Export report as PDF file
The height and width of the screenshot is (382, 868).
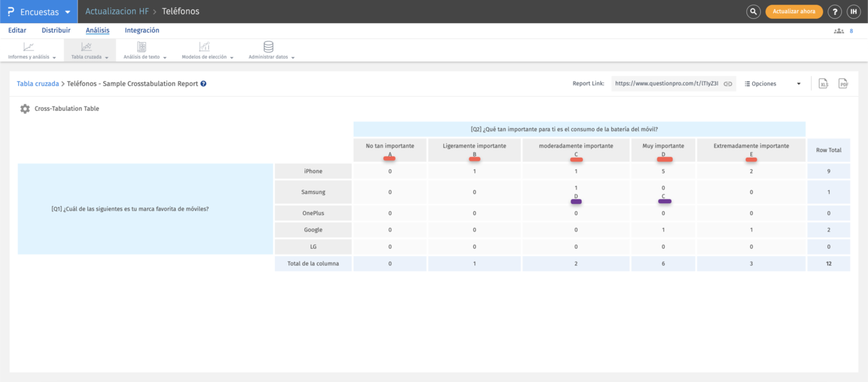(x=843, y=84)
